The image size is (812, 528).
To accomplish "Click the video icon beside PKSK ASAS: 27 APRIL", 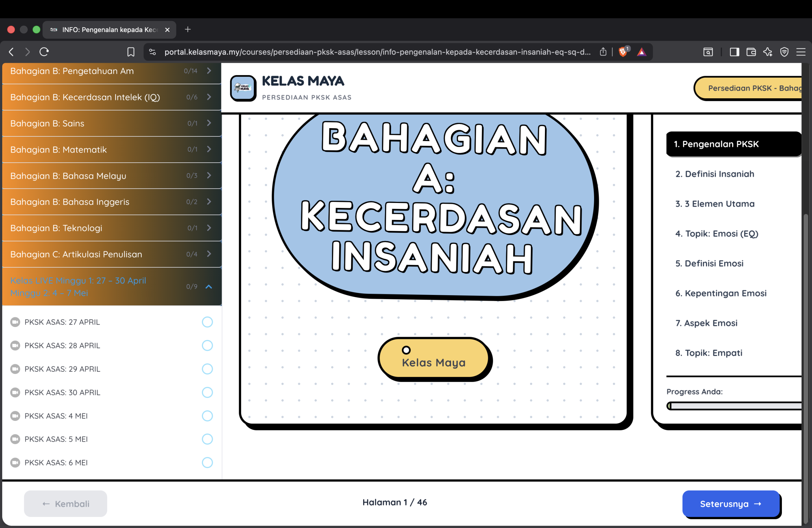I will (x=15, y=322).
